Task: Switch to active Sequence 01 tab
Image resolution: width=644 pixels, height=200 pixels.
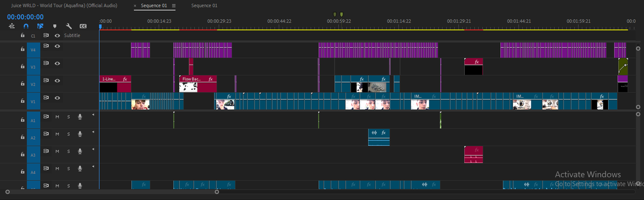Action: click(x=154, y=5)
